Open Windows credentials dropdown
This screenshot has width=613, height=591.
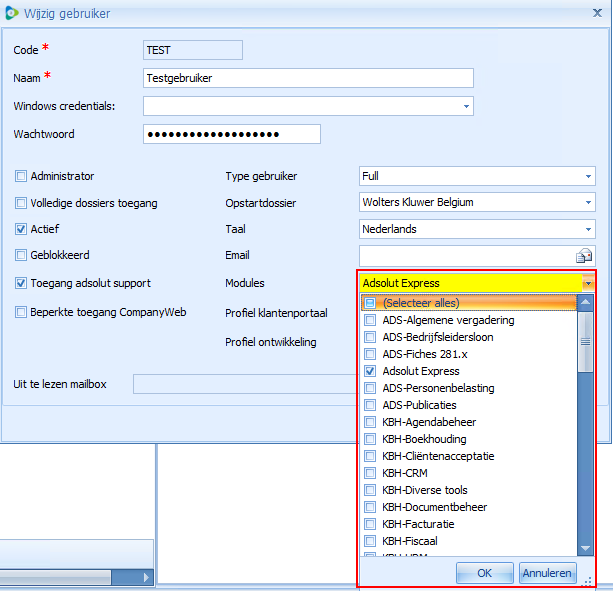coord(466,106)
